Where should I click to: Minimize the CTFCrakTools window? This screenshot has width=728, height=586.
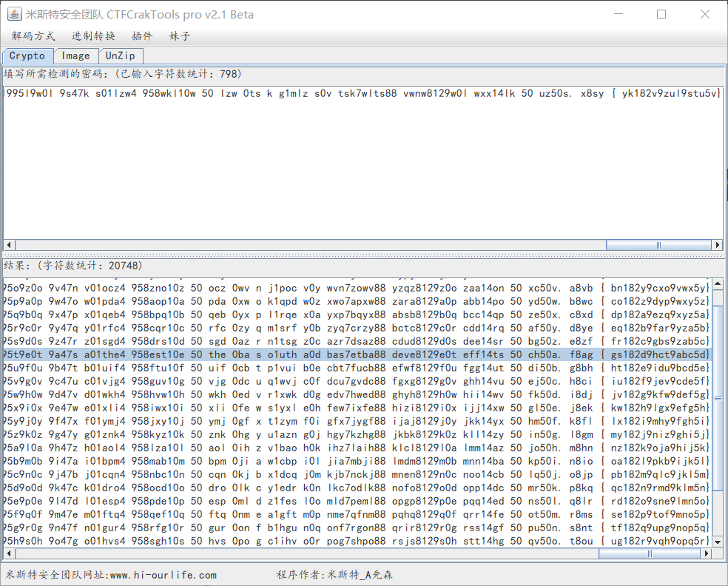click(619, 14)
